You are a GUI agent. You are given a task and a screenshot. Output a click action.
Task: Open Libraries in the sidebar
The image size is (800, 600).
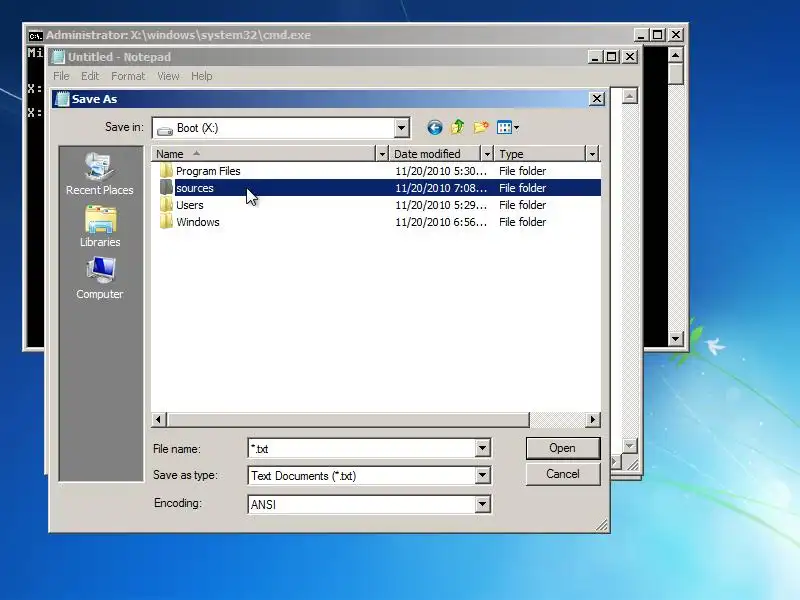(x=100, y=227)
